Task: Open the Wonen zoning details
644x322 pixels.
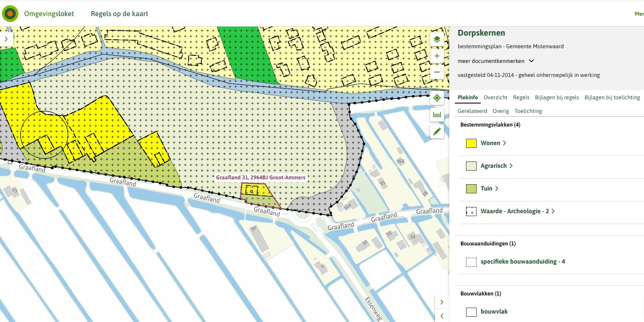Action: pyautogui.click(x=493, y=143)
